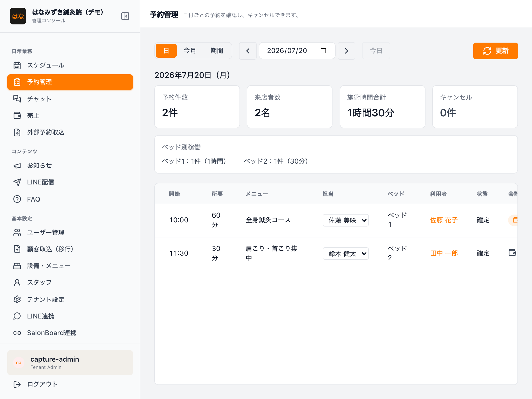The height and width of the screenshot is (399, 532).
Task: Click the 施術時間合計 card
Action: pos(383,107)
